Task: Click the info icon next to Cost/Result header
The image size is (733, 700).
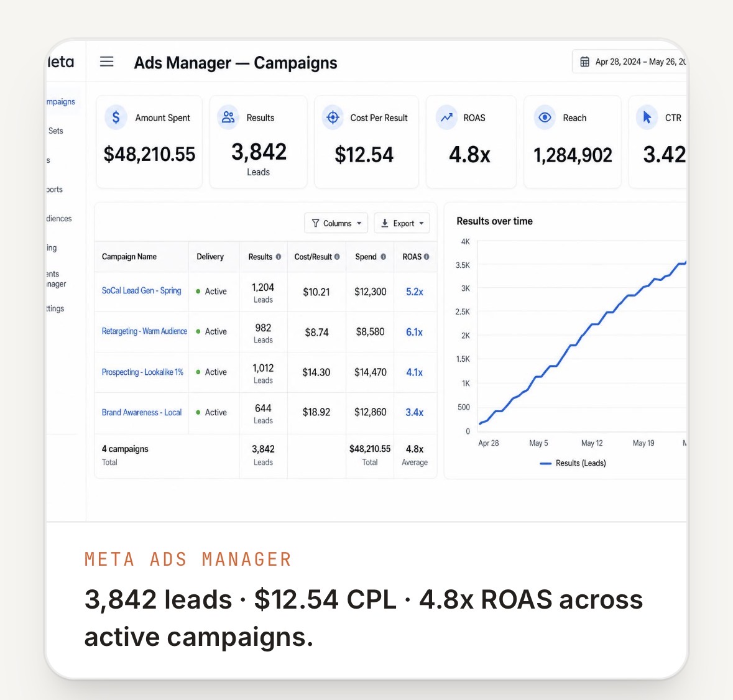Action: [x=336, y=257]
